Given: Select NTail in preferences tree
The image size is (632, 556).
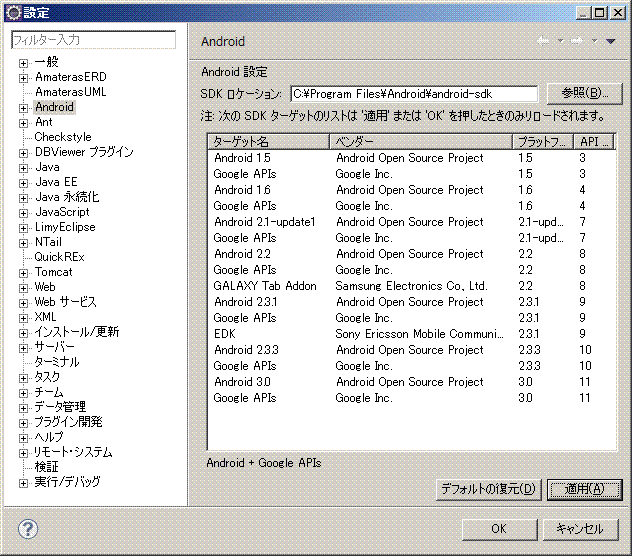Looking at the screenshot, I should pos(48,242).
